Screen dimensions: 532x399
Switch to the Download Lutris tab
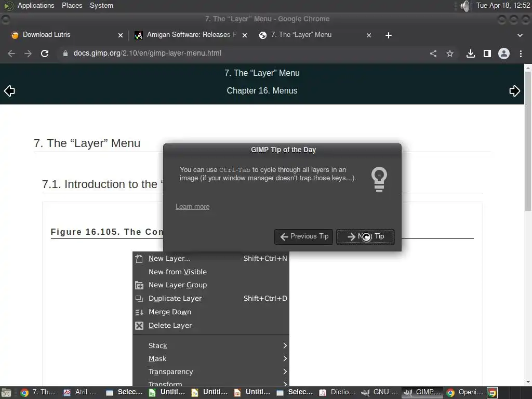(x=46, y=35)
